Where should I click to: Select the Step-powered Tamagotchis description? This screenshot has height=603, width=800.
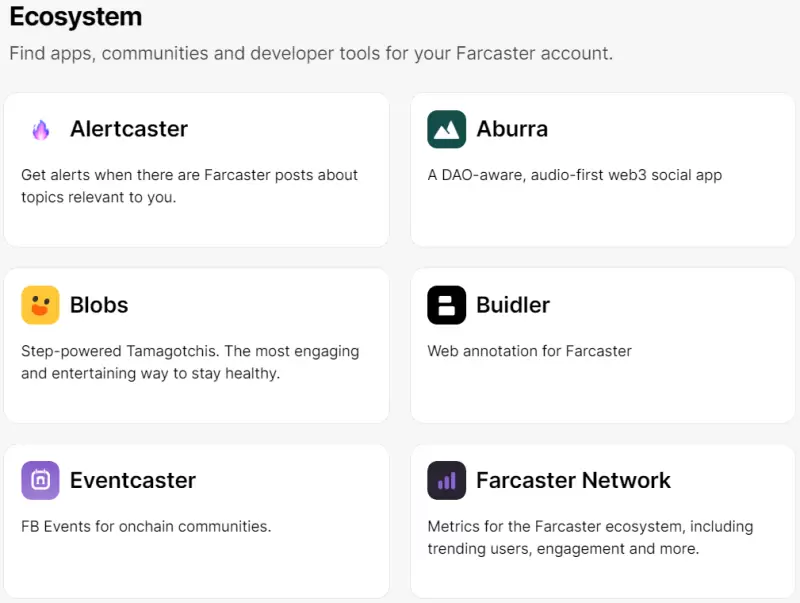[189, 362]
